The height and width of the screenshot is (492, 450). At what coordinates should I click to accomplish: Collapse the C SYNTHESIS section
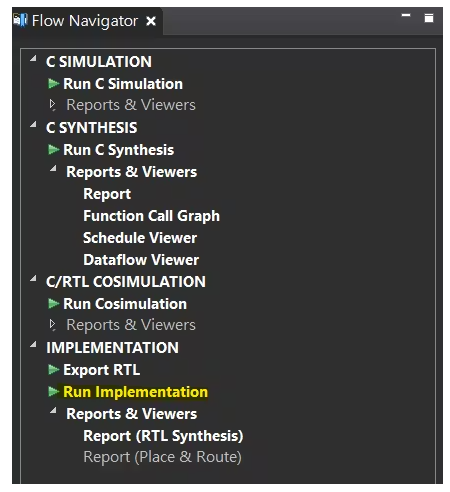click(x=33, y=125)
